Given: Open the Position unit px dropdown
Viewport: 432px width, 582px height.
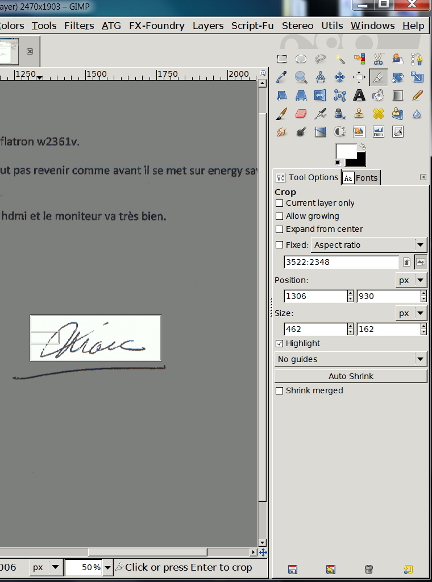Looking at the screenshot, I should 411,280.
